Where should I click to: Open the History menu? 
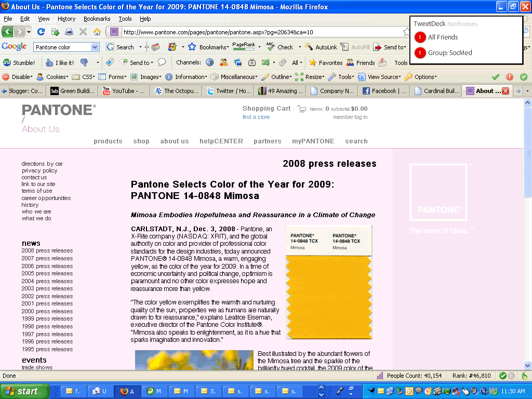[66, 19]
